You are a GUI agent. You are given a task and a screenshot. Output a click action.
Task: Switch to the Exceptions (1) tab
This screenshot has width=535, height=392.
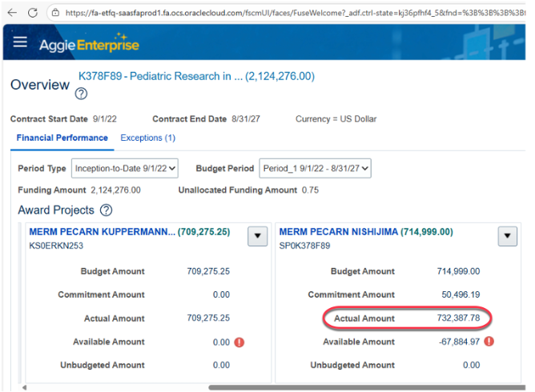147,138
